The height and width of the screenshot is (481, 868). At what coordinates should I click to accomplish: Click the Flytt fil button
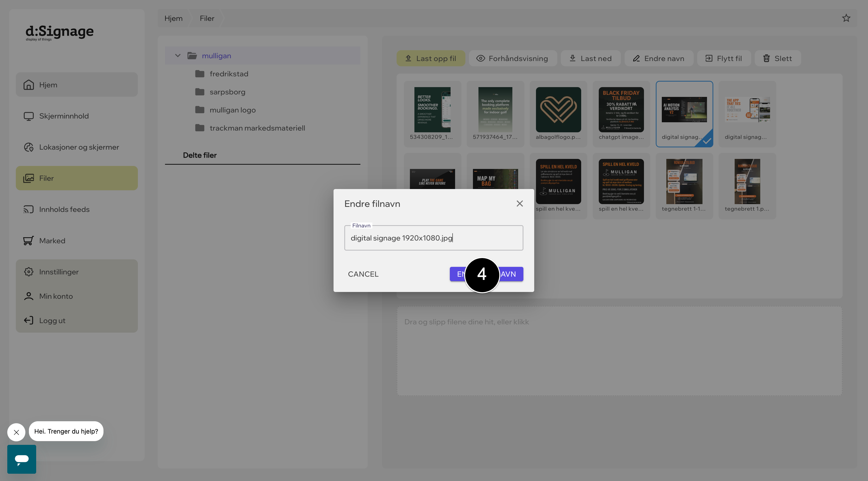point(724,58)
